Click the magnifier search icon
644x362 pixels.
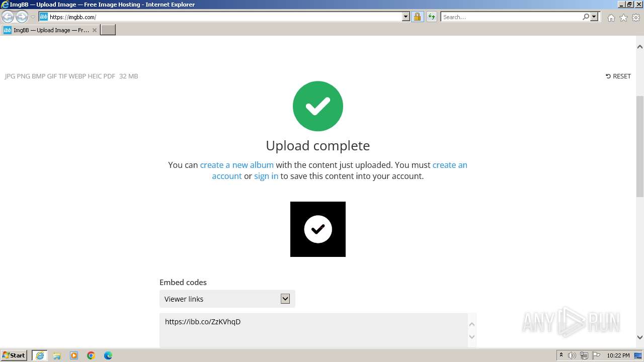tap(586, 17)
